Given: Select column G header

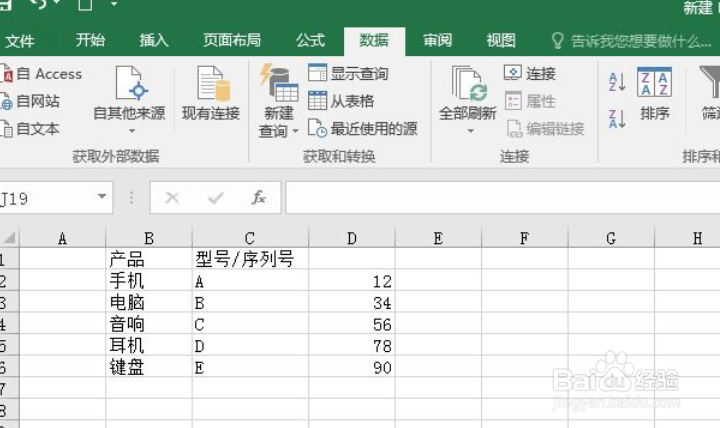Looking at the screenshot, I should [x=611, y=238].
